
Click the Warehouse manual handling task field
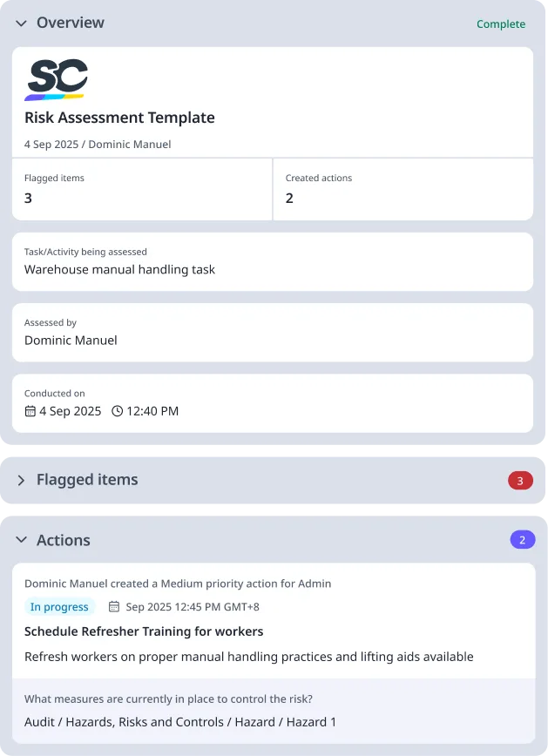[119, 270]
